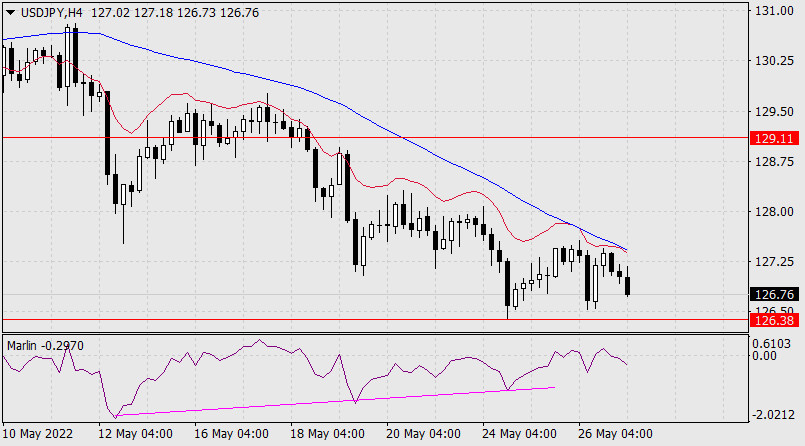Screen dimensions: 805x446
Task: Click the 128.00 price scale value
Action: [774, 212]
